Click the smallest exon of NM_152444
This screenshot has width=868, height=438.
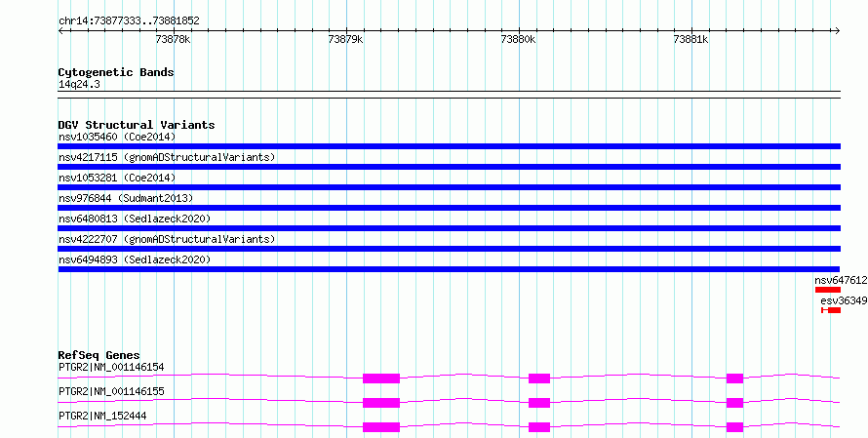click(x=734, y=427)
